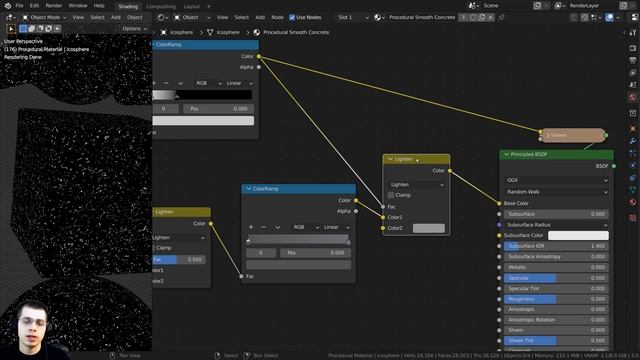Toggle Clamp checkbox in left Lighten node
This screenshot has width=640, height=360.
(x=154, y=248)
